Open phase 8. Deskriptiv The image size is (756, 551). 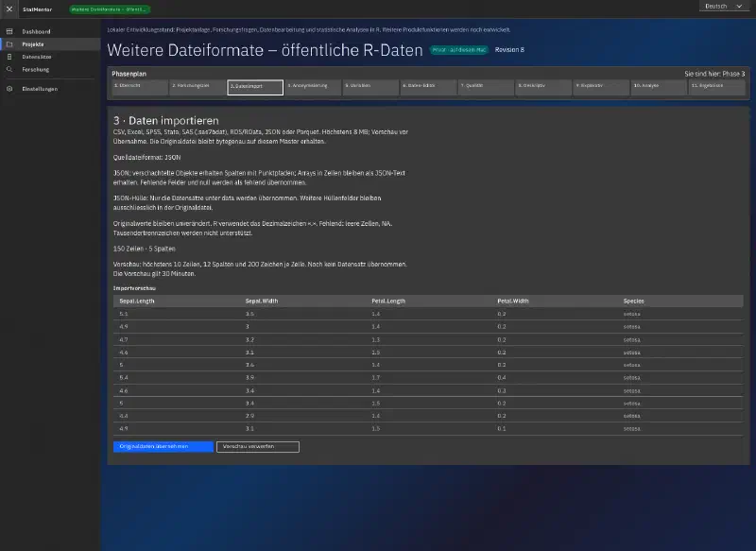point(544,87)
